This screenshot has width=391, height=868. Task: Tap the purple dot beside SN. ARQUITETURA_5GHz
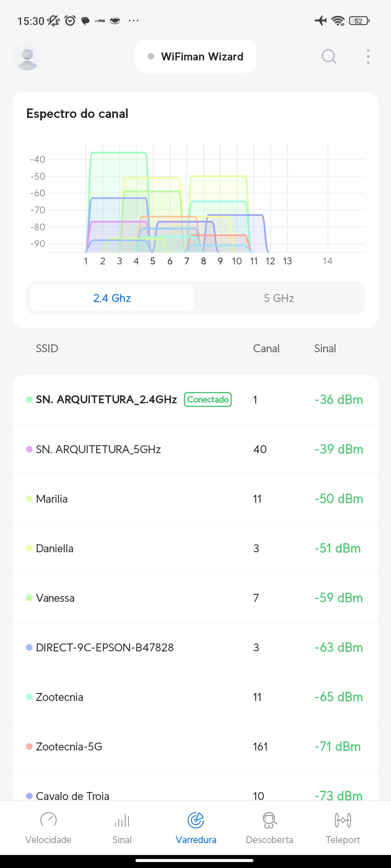[29, 449]
